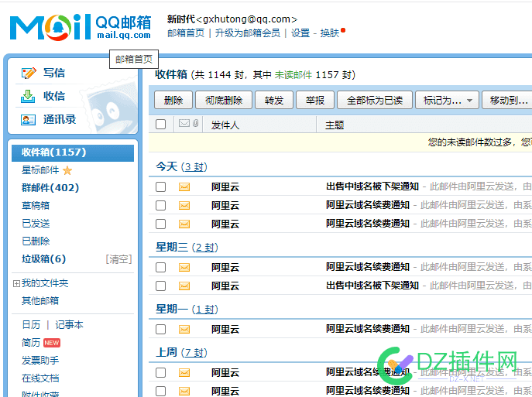This screenshot has height=397, width=532.
Task: Click the 举报 button
Action: click(315, 100)
